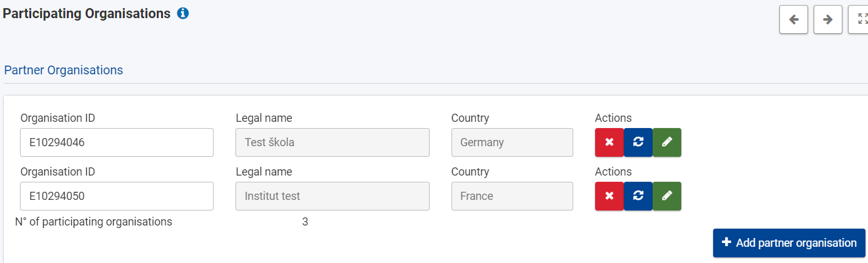Click Organisation ID field with E10294050

[x=117, y=196]
